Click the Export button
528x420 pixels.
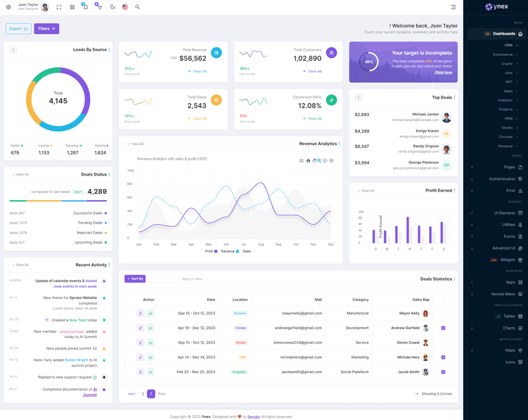pos(18,29)
